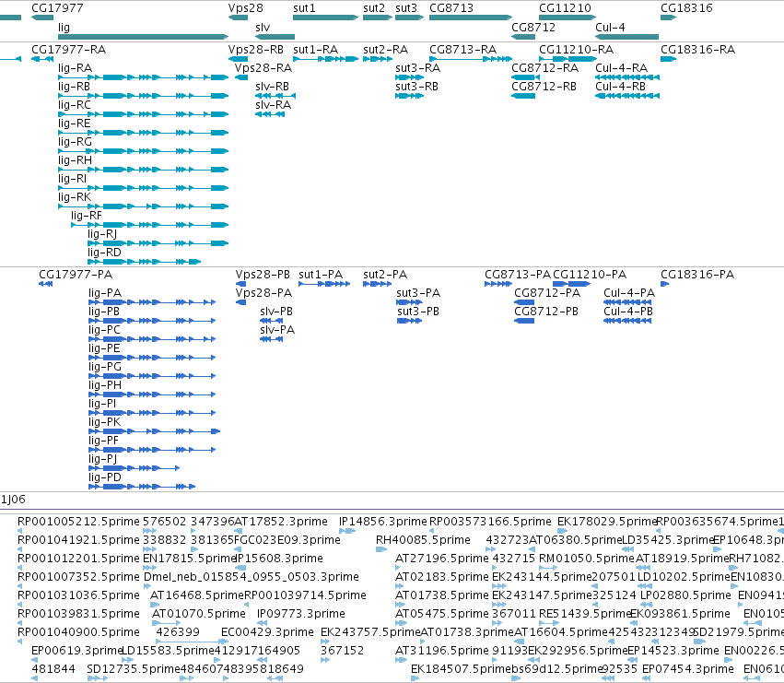Select the Cul-4-PA CDS label
784x683 pixels.
pyautogui.click(x=629, y=293)
